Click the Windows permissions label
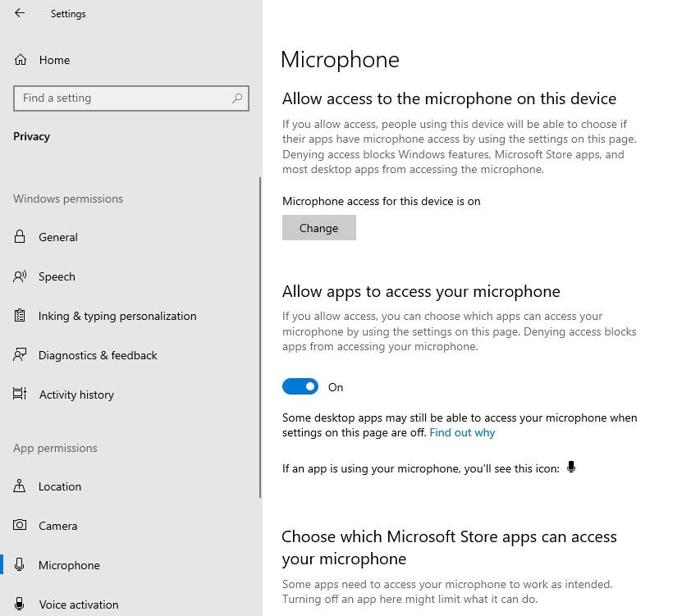The width and height of the screenshot is (691, 616). tap(68, 198)
